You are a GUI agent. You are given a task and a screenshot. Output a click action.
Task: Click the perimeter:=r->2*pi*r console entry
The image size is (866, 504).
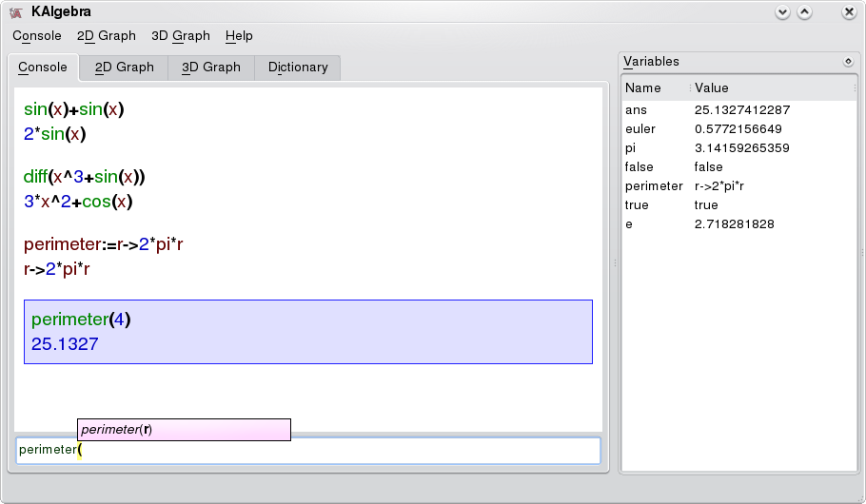point(104,244)
